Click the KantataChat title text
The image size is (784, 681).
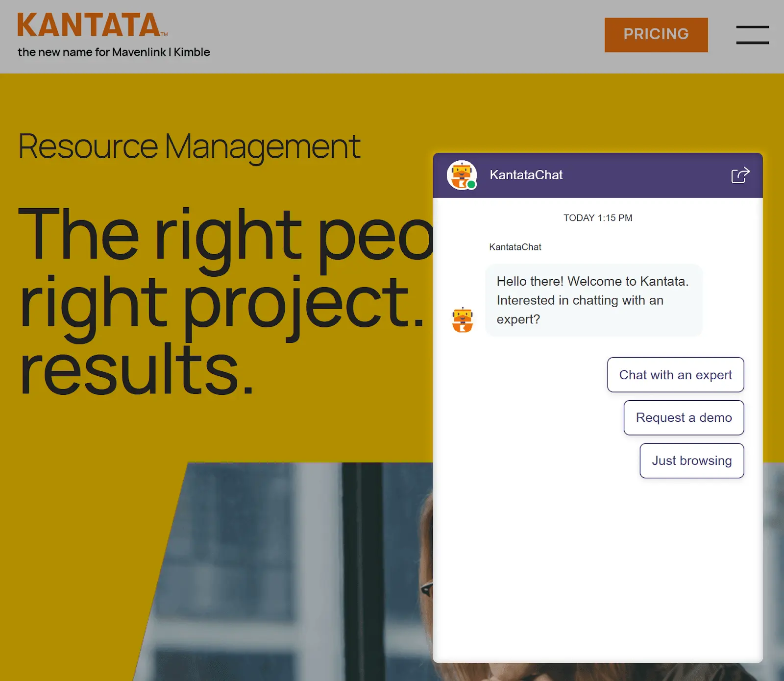(527, 175)
